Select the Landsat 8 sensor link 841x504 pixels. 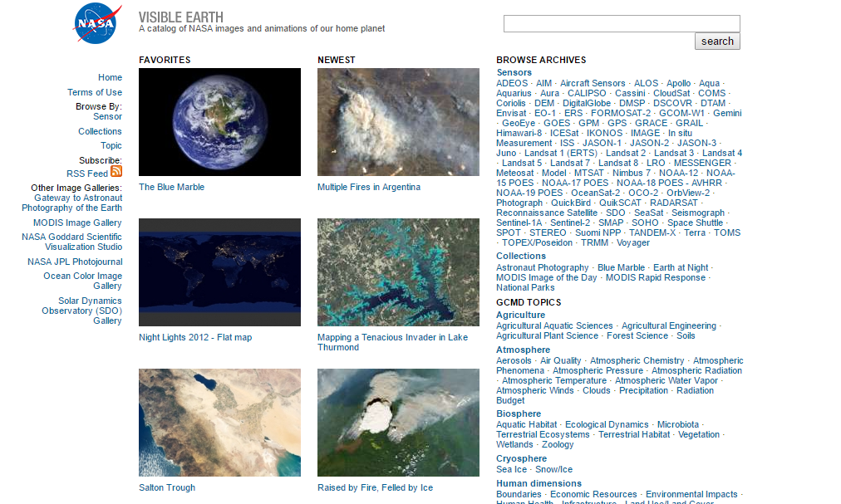coord(618,163)
